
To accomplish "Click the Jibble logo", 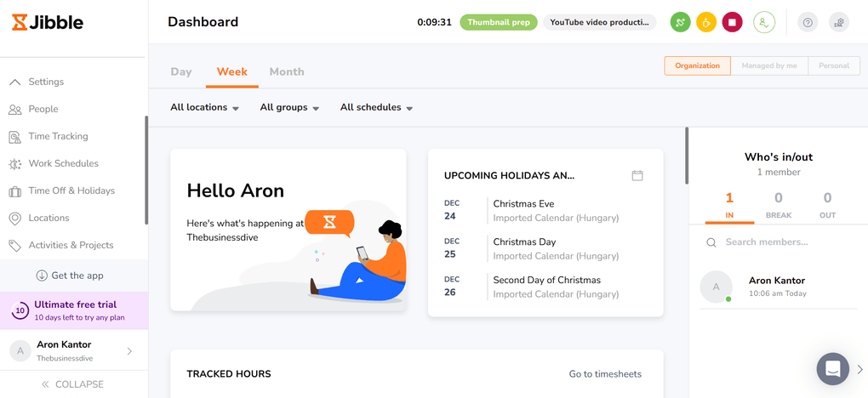I will 48,22.
